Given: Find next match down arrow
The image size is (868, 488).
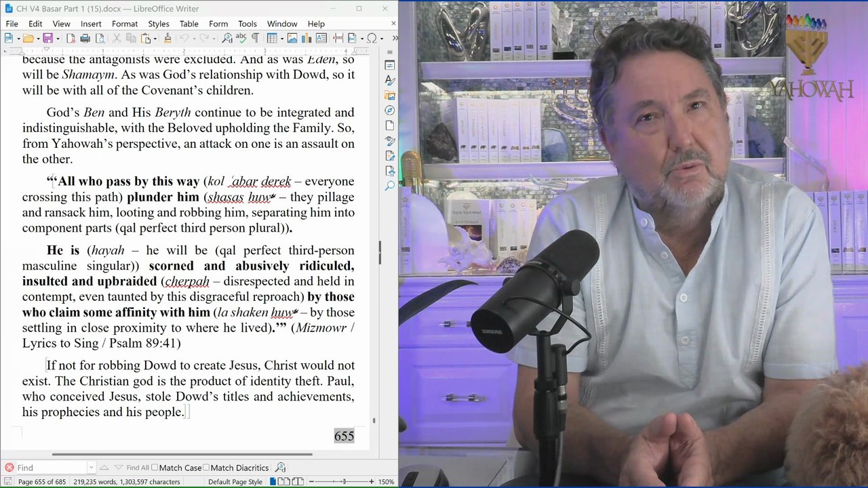Looking at the screenshot, I should coord(119,468).
